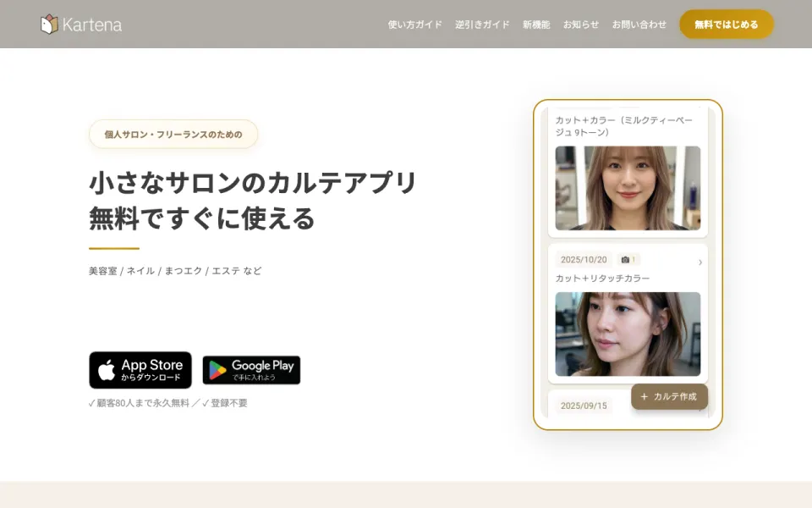The image size is (812, 508).
Task: Click the Apple logo in App Store badge
Action: pyautogui.click(x=107, y=370)
